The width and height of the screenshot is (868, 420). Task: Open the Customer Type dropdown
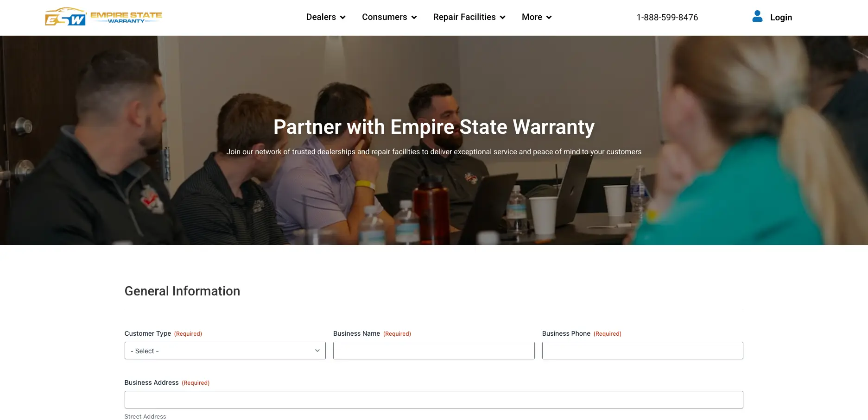(225, 351)
